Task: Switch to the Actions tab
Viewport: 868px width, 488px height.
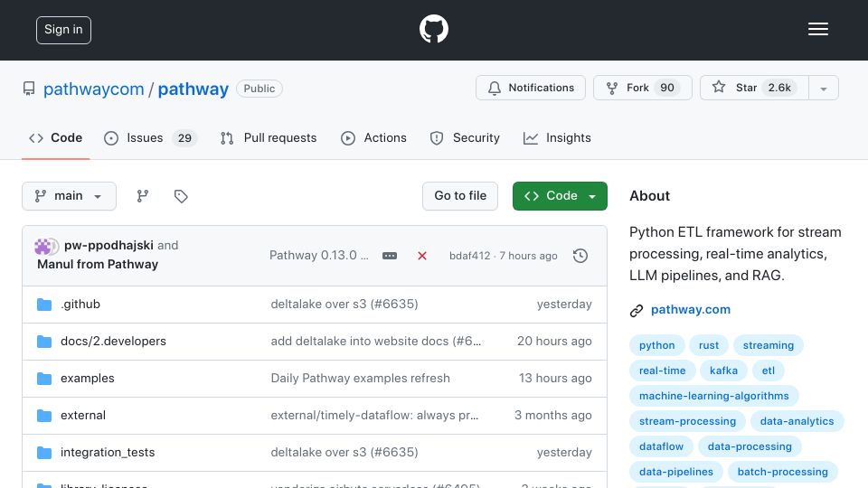Action: [x=373, y=137]
